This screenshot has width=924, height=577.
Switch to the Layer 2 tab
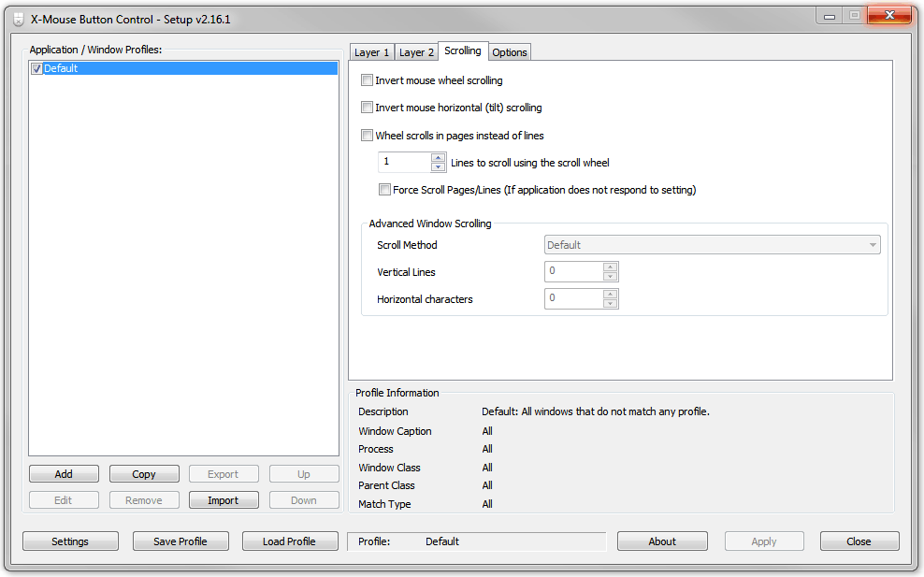(416, 52)
